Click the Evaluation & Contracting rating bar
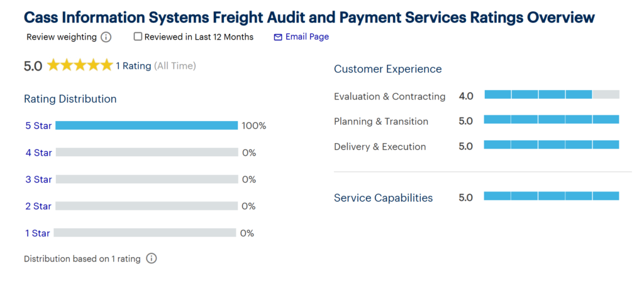Screen dimensions: 644x286 552,94
